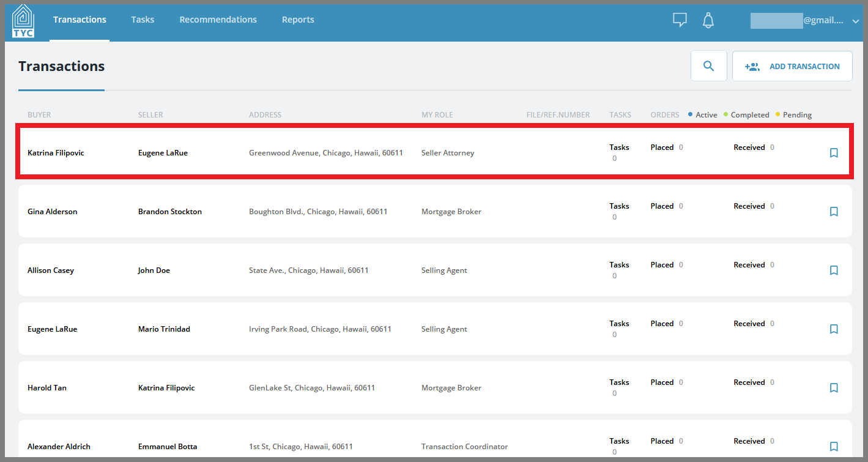The height and width of the screenshot is (462, 868).
Task: Open State Ave. transaction row
Action: [435, 270]
